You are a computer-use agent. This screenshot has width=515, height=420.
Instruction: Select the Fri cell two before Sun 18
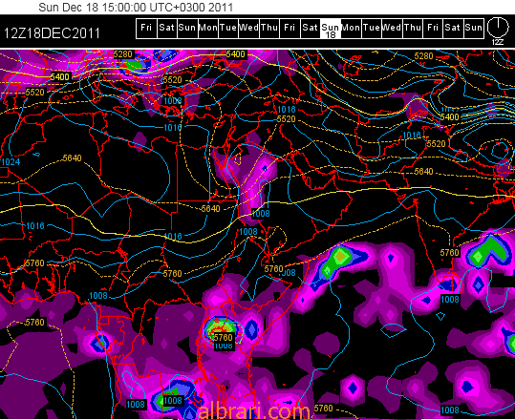tap(290, 29)
